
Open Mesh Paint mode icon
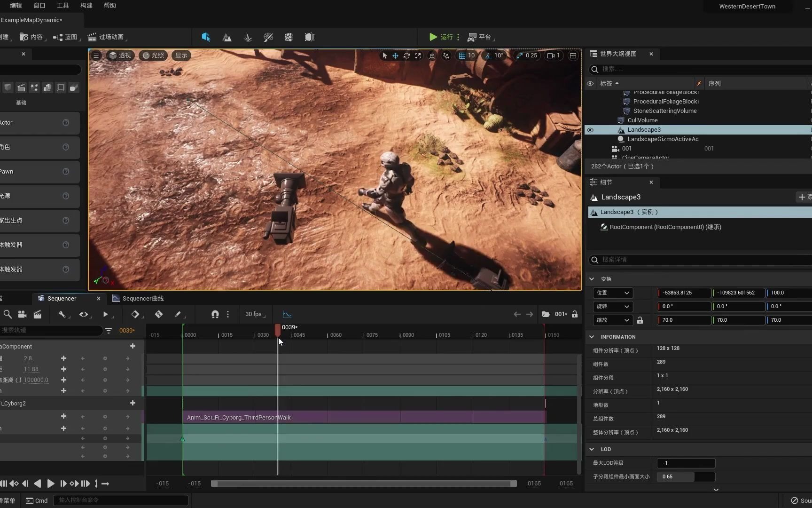pos(268,37)
